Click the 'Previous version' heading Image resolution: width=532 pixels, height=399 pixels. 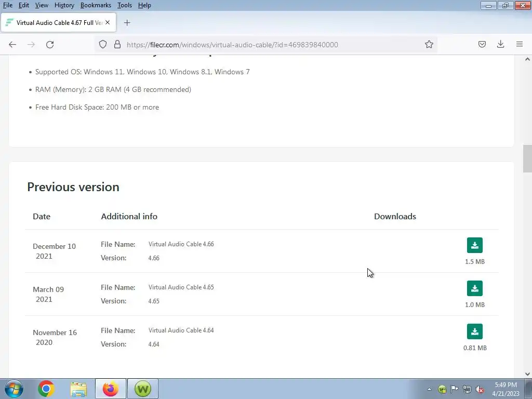73,187
